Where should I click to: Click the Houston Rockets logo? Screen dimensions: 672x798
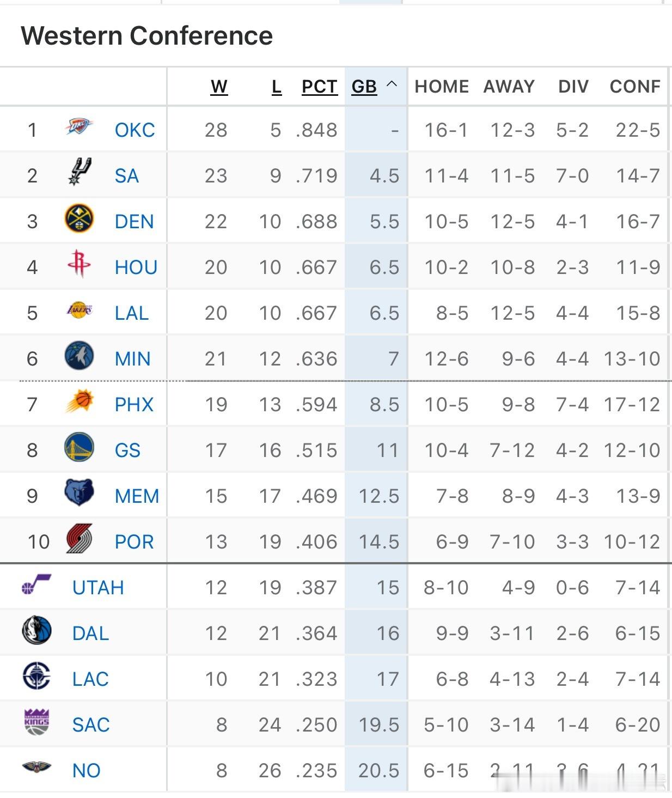pyautogui.click(x=79, y=264)
